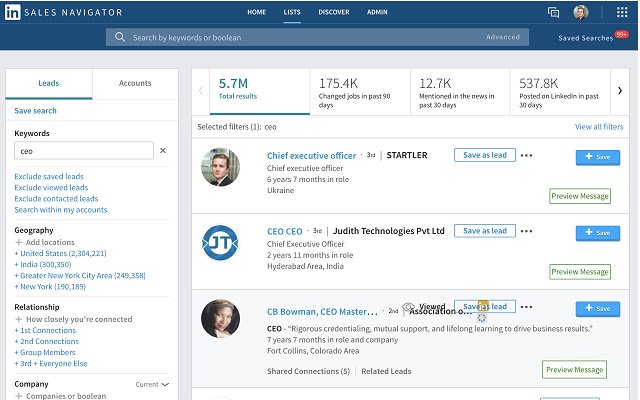Click the LinkedIn logo icon
Screen dimensions: 640x400
(12, 12)
